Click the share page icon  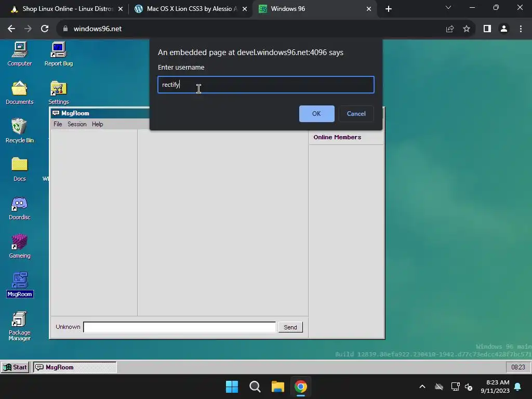[x=450, y=29]
